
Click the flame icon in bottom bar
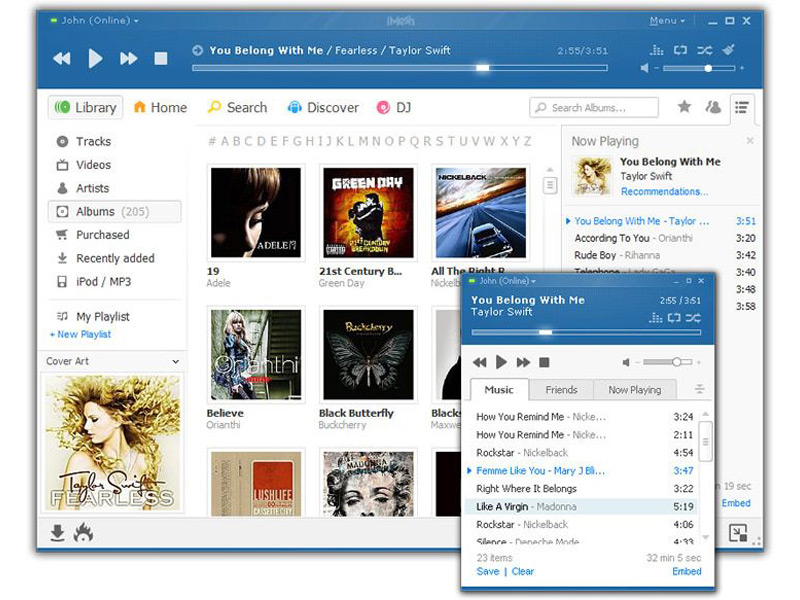pos(83,533)
